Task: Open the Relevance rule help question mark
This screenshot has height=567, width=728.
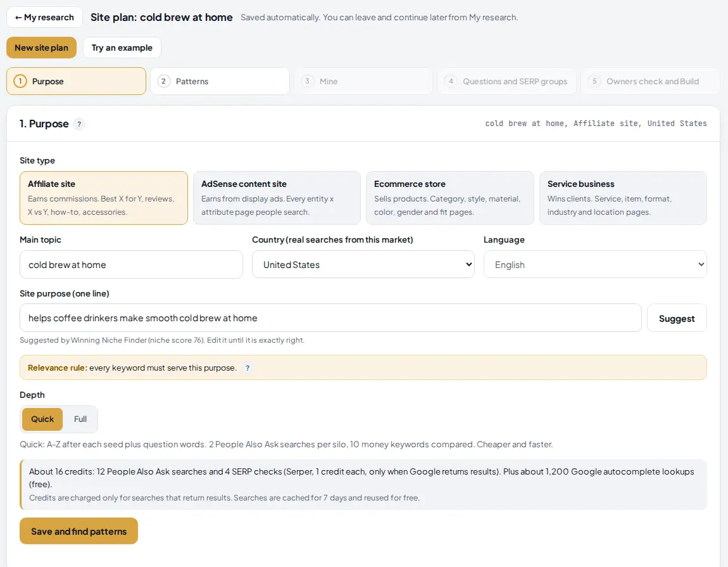Action: pyautogui.click(x=248, y=368)
